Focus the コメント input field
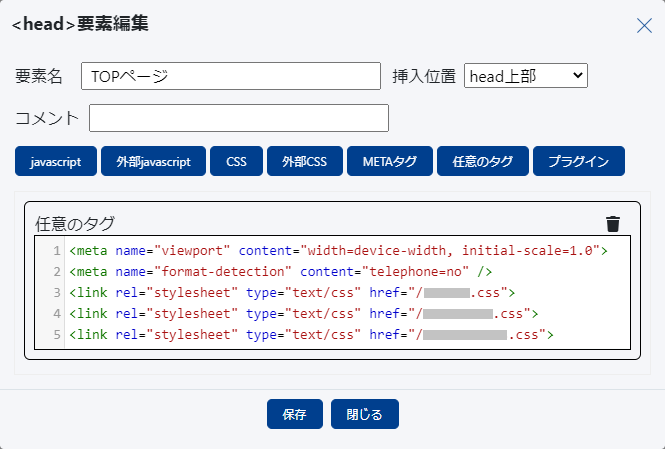 coord(238,118)
